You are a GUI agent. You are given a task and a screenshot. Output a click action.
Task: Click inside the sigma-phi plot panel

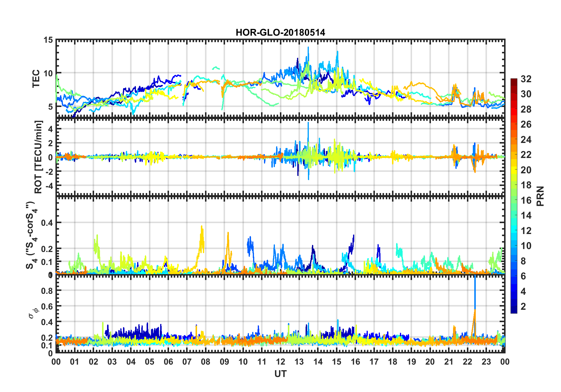(x=280, y=314)
